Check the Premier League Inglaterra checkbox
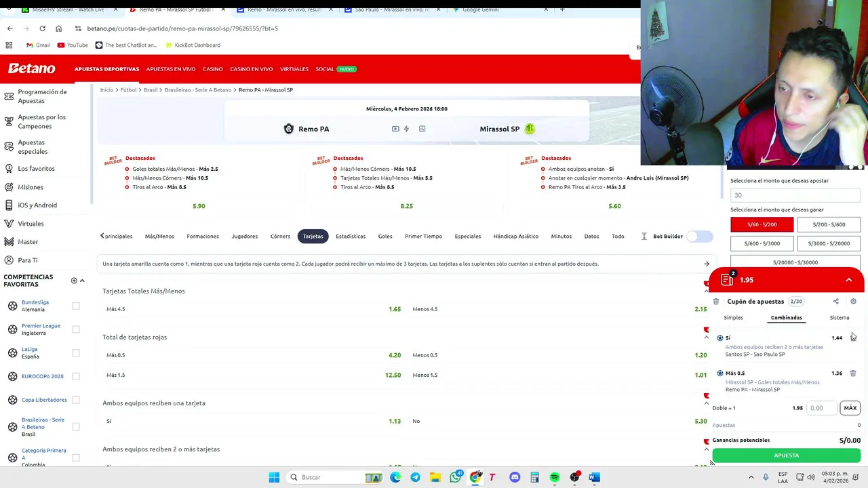868x488 pixels. 76,329
